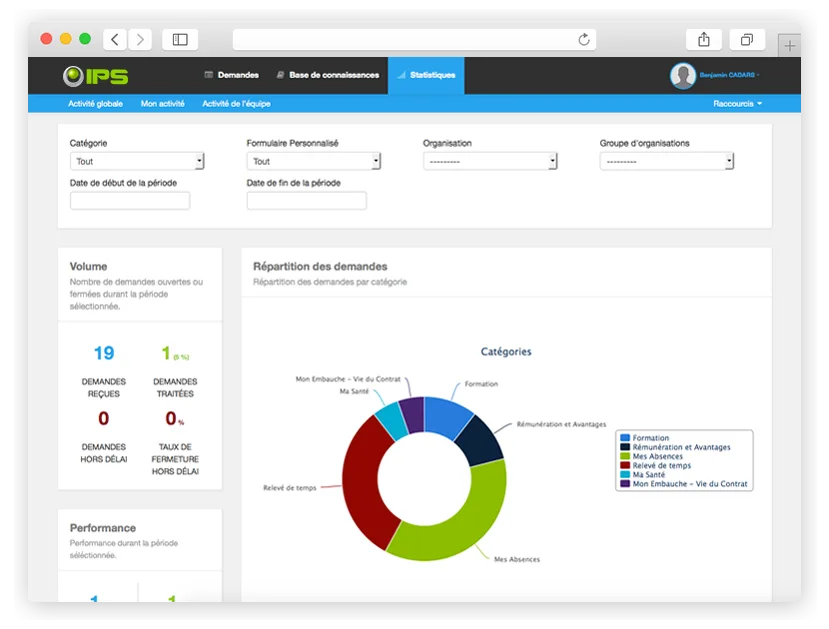Show all tabs icon in browser
Image resolution: width=829 pixels, height=629 pixels.
pos(747,40)
